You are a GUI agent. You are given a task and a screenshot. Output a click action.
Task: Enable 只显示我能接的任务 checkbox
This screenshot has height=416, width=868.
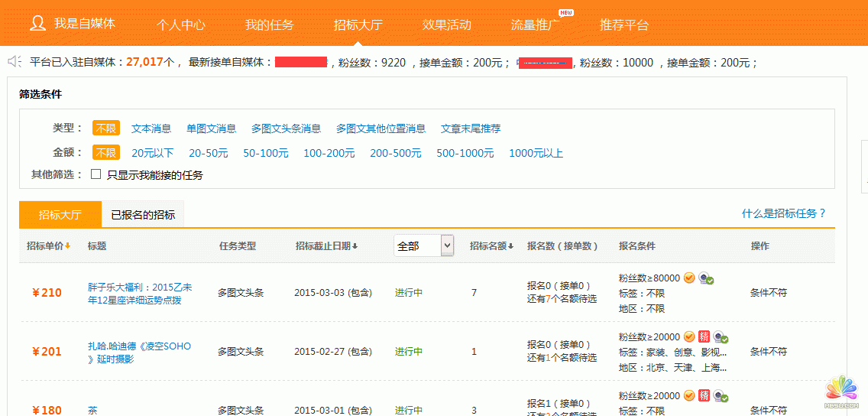pyautogui.click(x=96, y=174)
